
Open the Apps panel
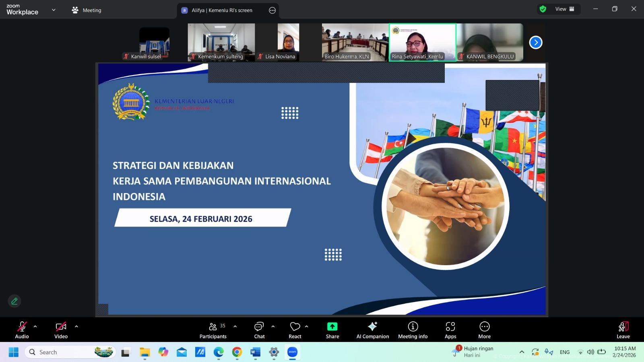click(x=450, y=330)
